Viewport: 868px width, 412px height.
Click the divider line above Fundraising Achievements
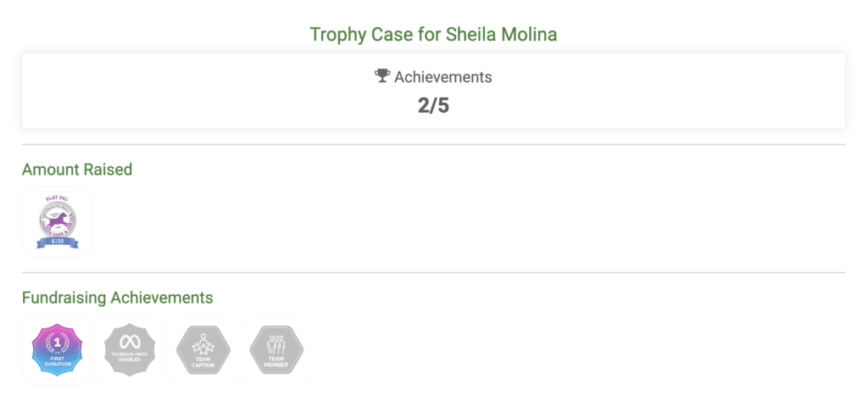pos(433,272)
